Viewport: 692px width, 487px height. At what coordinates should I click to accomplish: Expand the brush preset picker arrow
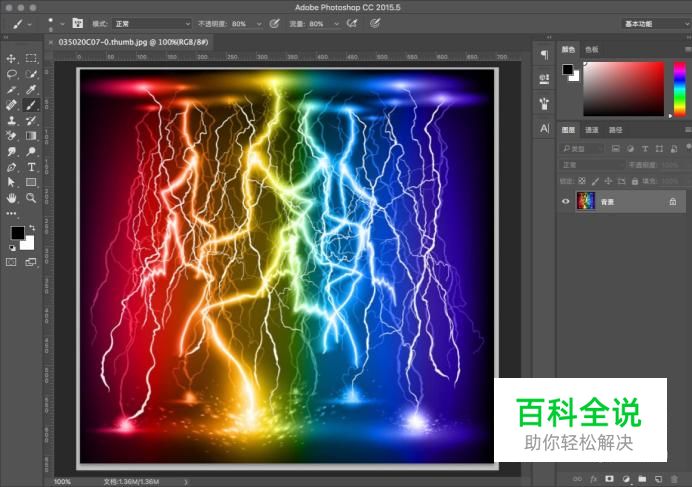pos(60,23)
